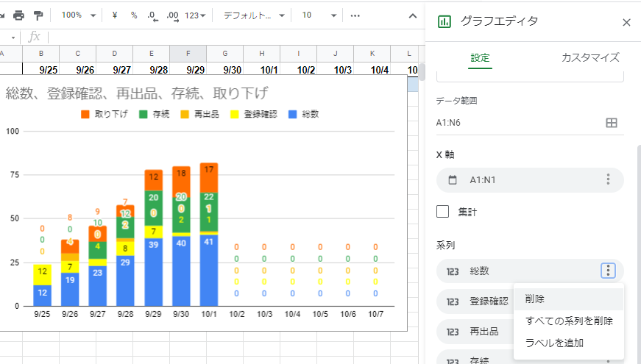This screenshot has height=364, width=641.
Task: Click the calendar icon on X-axis A1:N1
Action: [453, 179]
